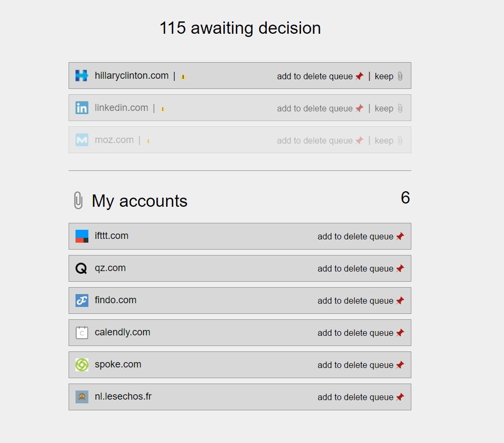Add linkedin.com to delete queue
The image size is (504, 443).
point(320,108)
